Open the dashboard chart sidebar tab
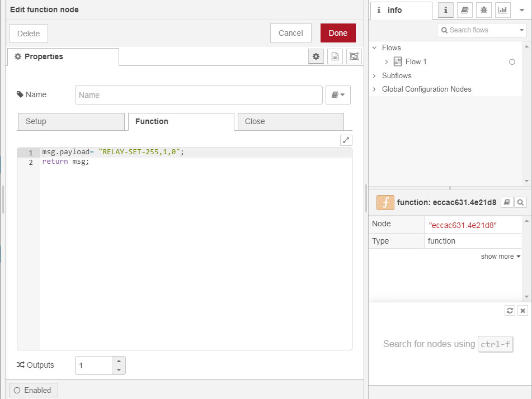This screenshot has height=399, width=532. point(502,10)
